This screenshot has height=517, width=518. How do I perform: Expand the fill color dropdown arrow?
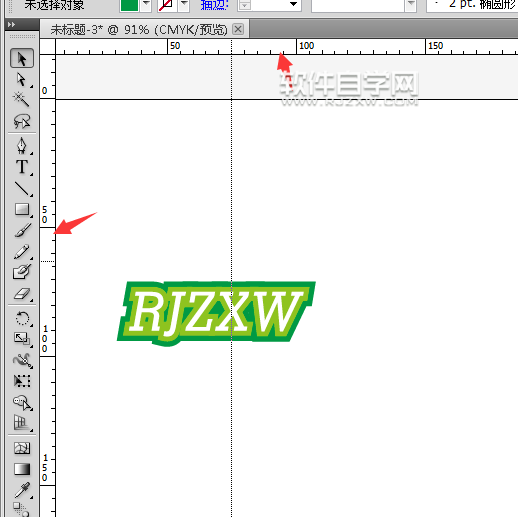click(146, 5)
